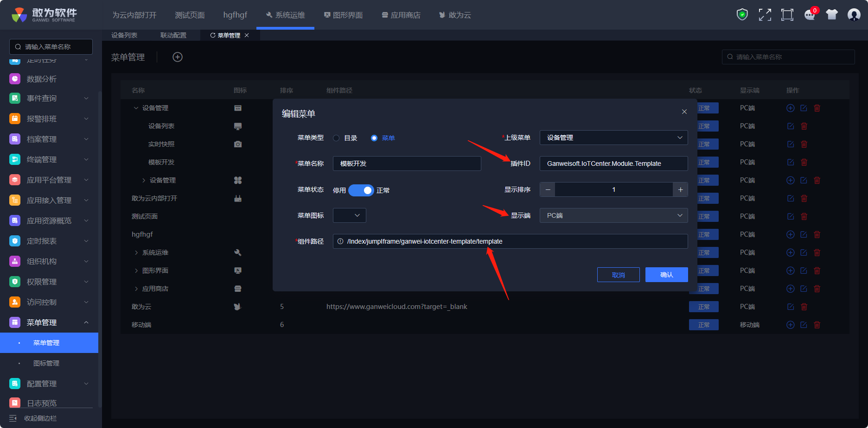Enter fullscreen with the expand arrows icon

coord(765,15)
